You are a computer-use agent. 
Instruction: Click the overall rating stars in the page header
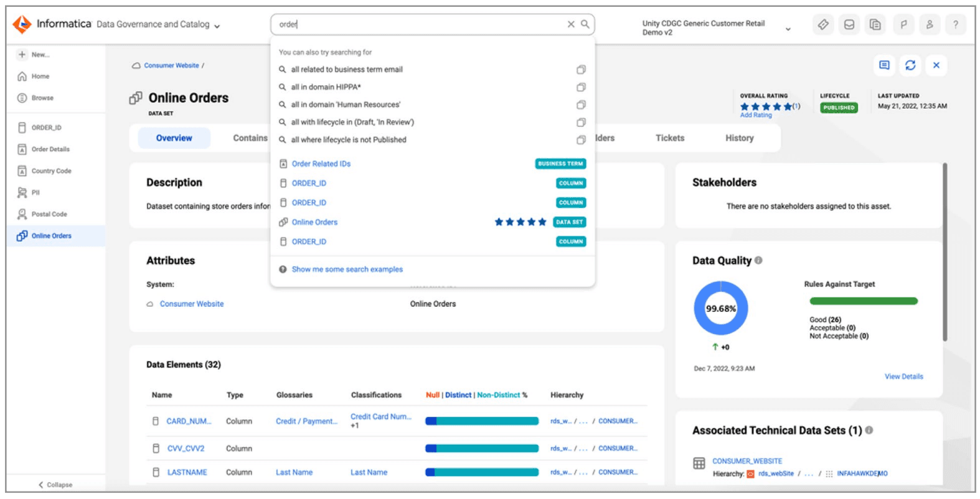point(766,106)
